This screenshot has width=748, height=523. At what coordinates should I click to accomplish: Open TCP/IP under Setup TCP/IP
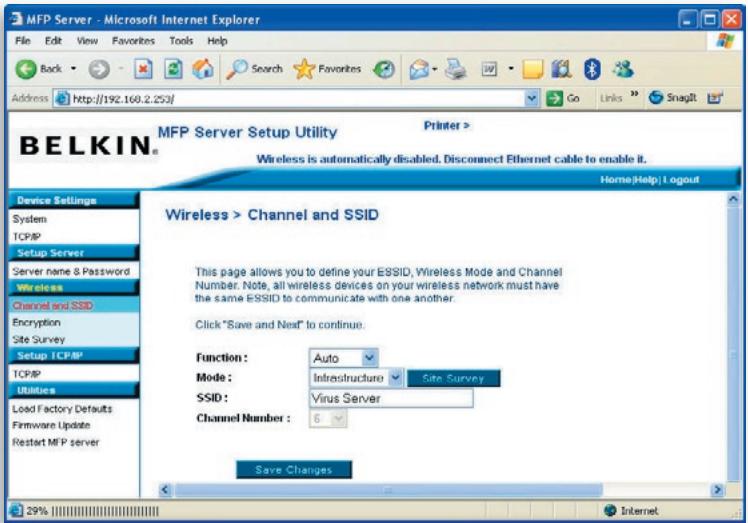(27, 374)
